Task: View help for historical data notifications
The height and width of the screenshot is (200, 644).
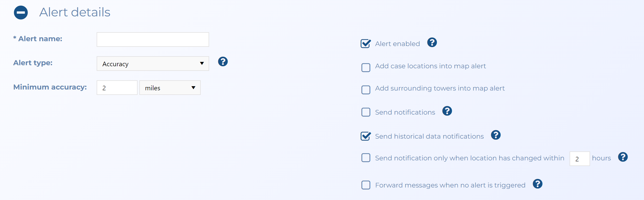Action: pos(495,135)
